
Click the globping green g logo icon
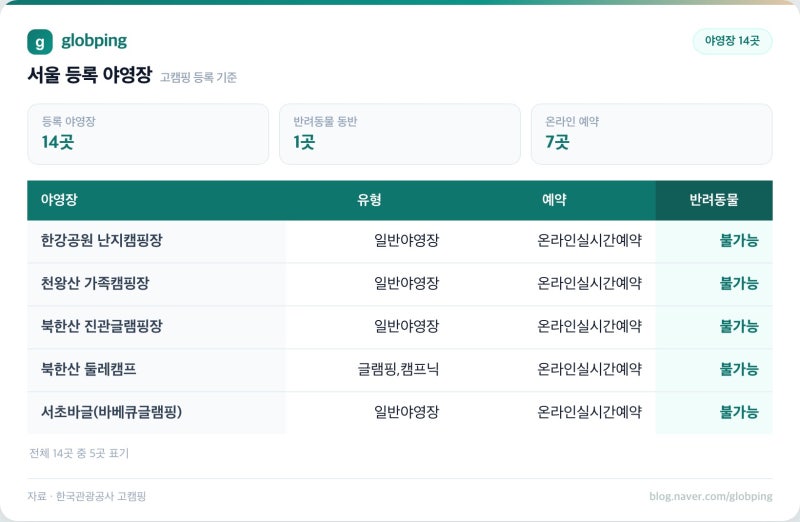pos(40,42)
